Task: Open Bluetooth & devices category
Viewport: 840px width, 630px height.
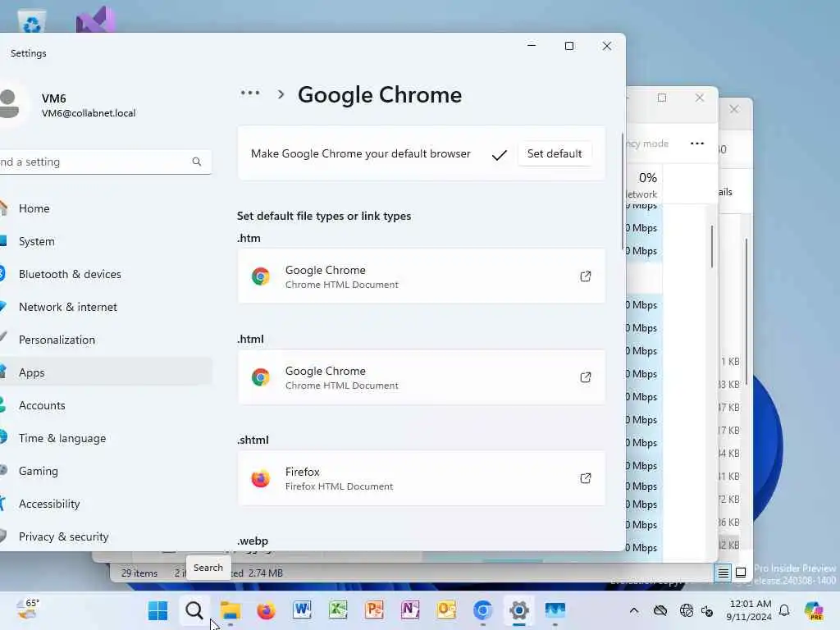Action: (x=105, y=274)
